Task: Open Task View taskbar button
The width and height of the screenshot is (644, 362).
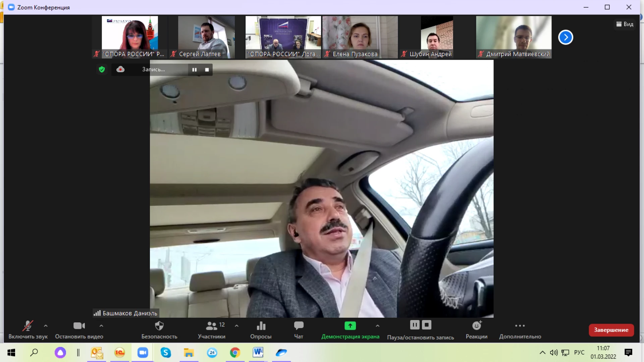Action: pos(78,353)
